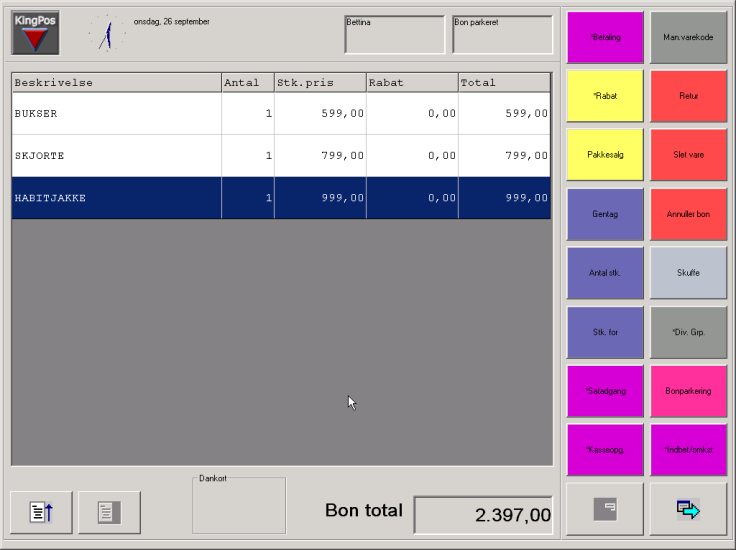
Task: Click the Stk.pris column header
Action: click(320, 83)
